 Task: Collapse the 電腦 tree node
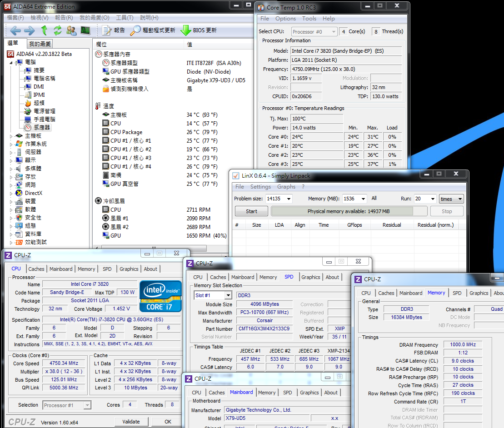[11, 63]
